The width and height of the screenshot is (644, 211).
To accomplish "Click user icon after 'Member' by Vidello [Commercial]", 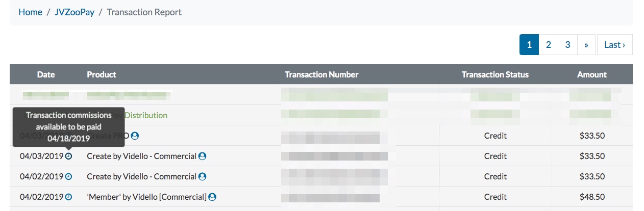I will 212,197.
